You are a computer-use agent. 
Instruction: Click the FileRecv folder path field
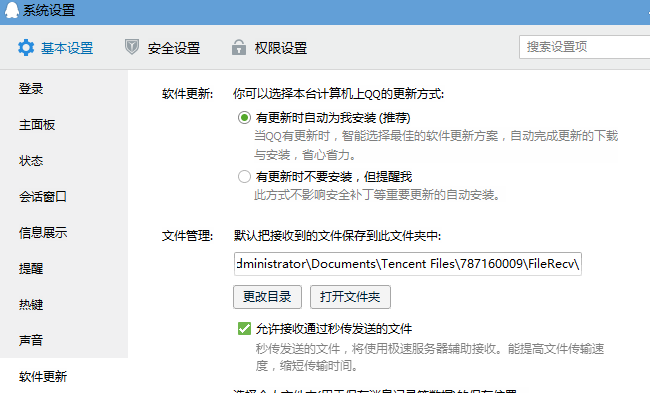click(x=407, y=264)
